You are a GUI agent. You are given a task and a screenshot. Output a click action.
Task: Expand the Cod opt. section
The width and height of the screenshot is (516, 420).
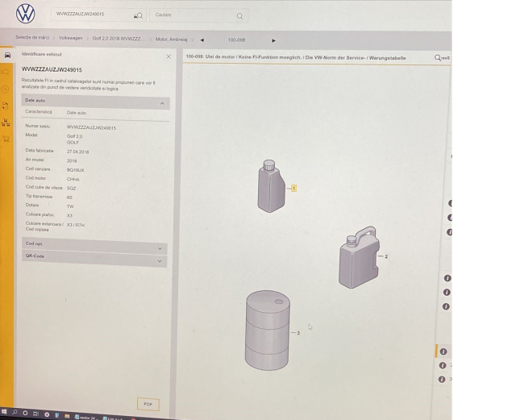(160, 248)
